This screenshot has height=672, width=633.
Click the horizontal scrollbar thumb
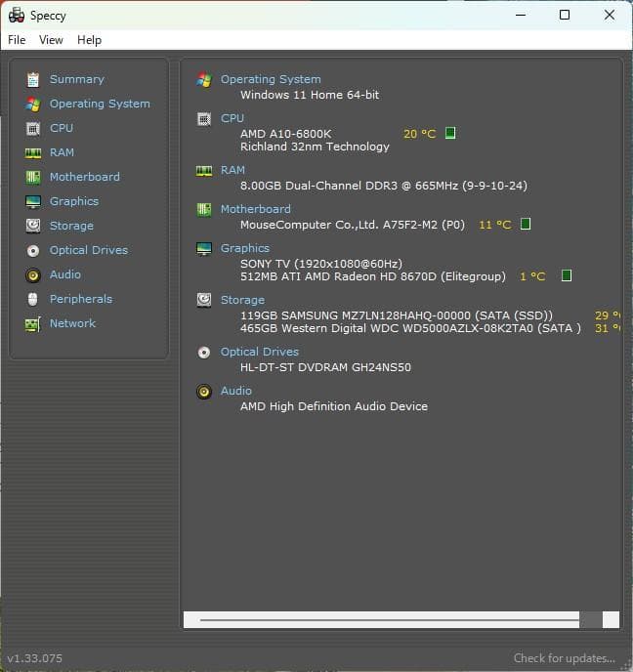tap(390, 619)
